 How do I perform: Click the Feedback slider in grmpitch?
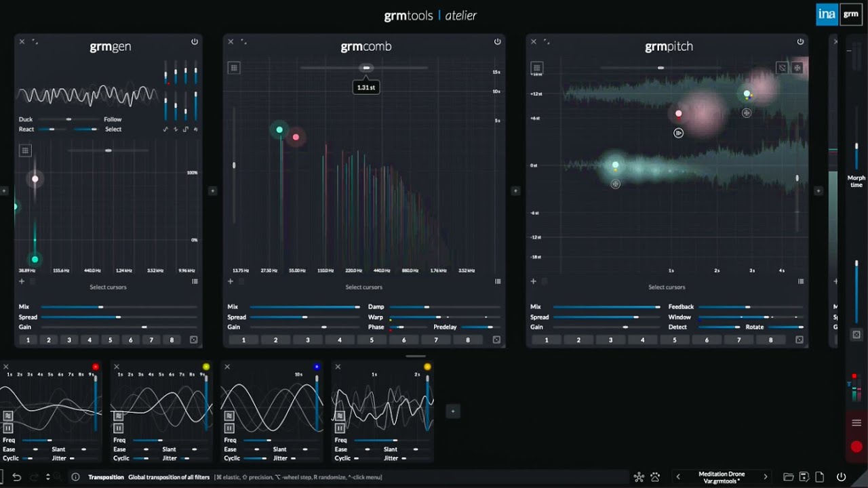click(751, 307)
